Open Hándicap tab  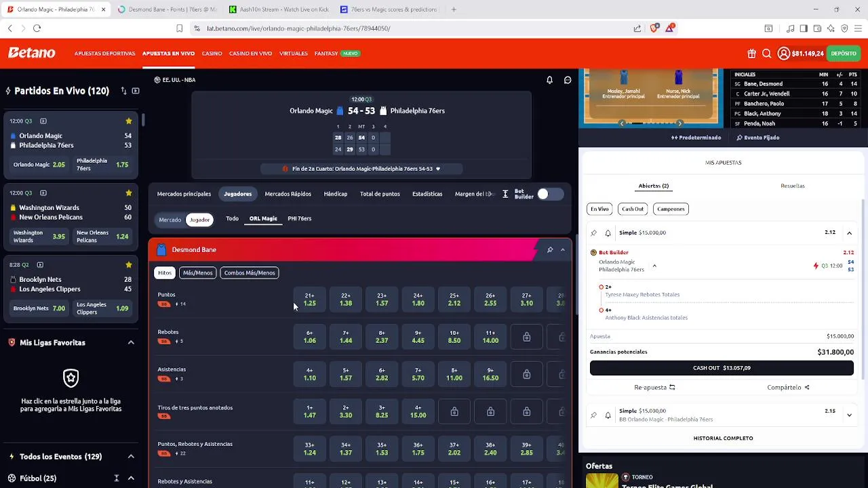335,194
